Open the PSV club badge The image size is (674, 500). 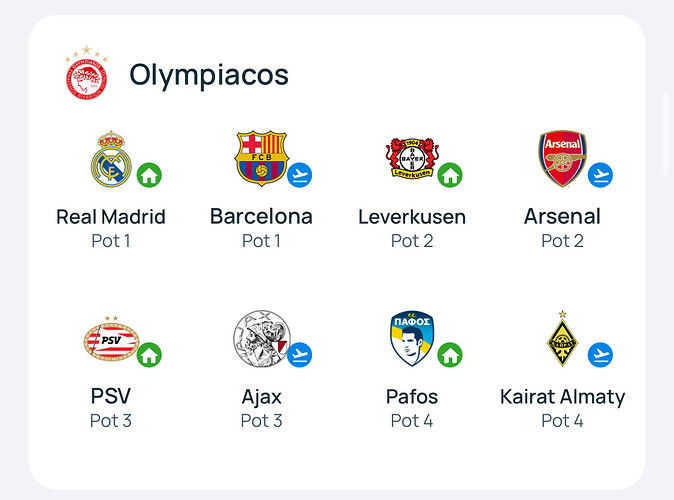111,339
